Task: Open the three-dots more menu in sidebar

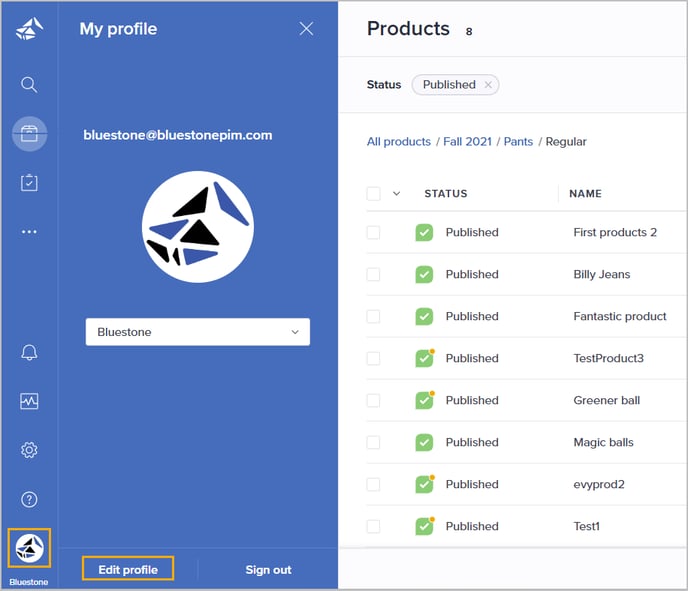Action: (x=29, y=232)
